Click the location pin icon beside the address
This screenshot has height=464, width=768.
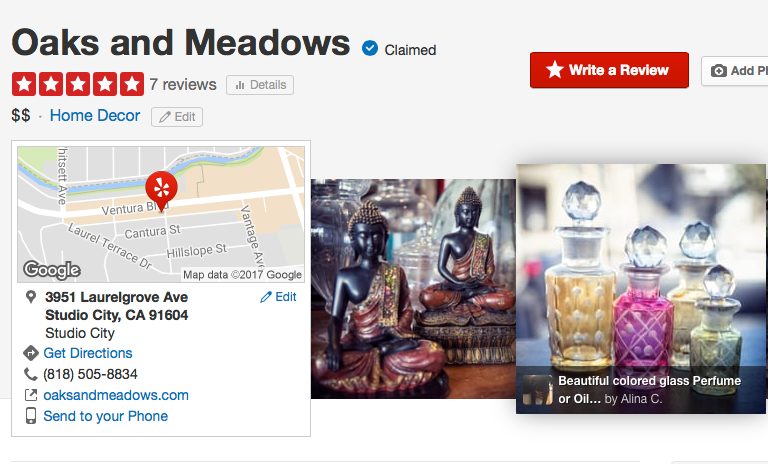[x=30, y=297]
